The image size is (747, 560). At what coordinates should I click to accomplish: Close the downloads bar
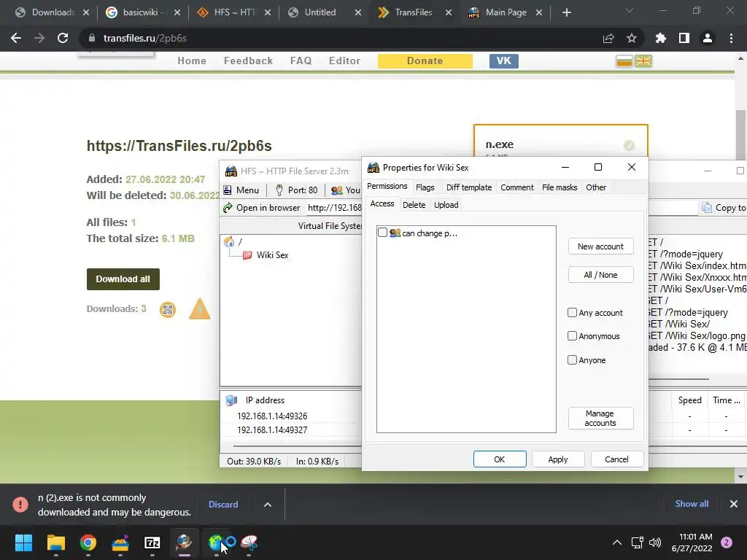tap(734, 504)
